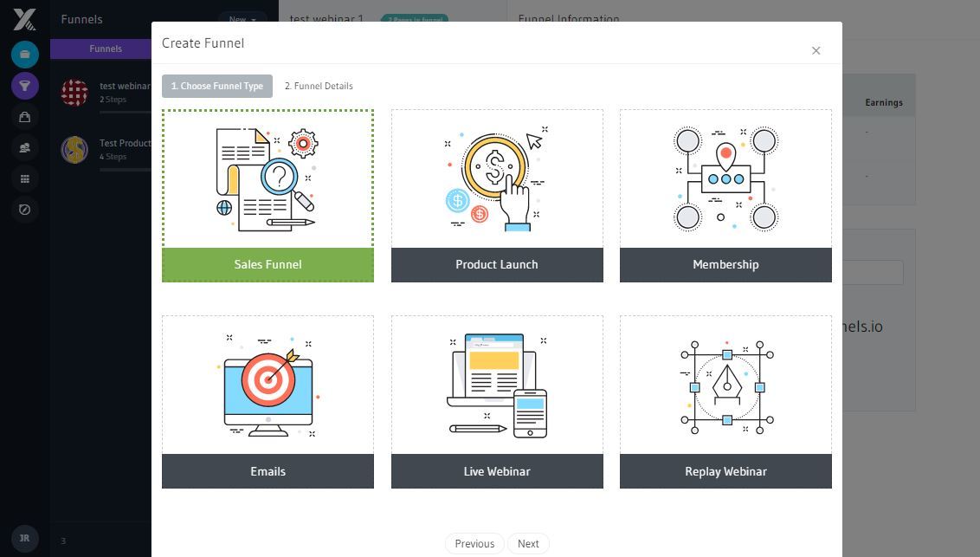Select Test Product funnel avatar

click(x=74, y=150)
